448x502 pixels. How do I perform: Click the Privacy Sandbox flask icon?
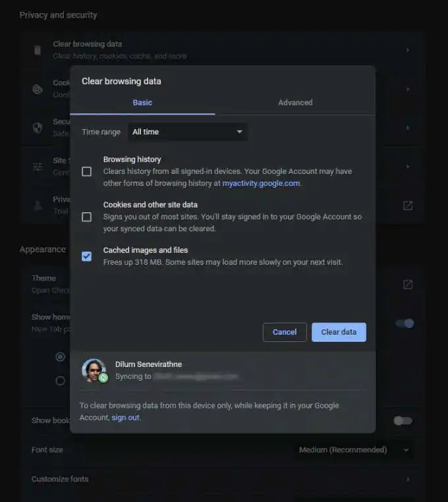38,206
